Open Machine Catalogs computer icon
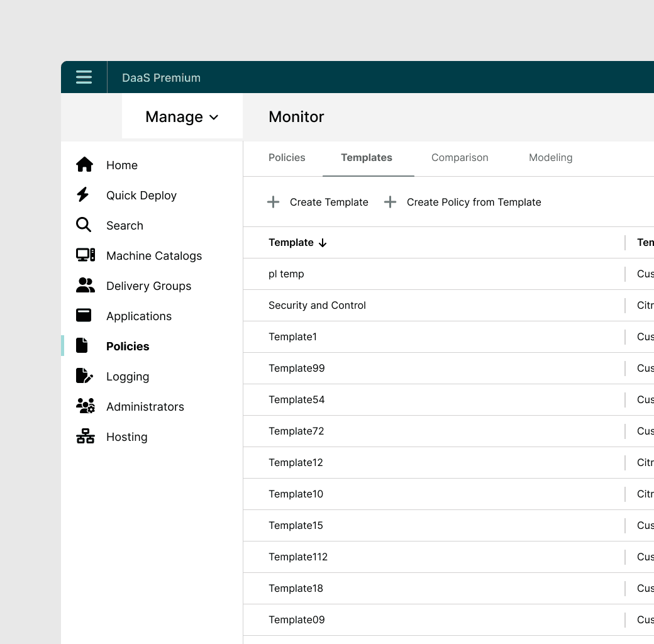 click(86, 255)
